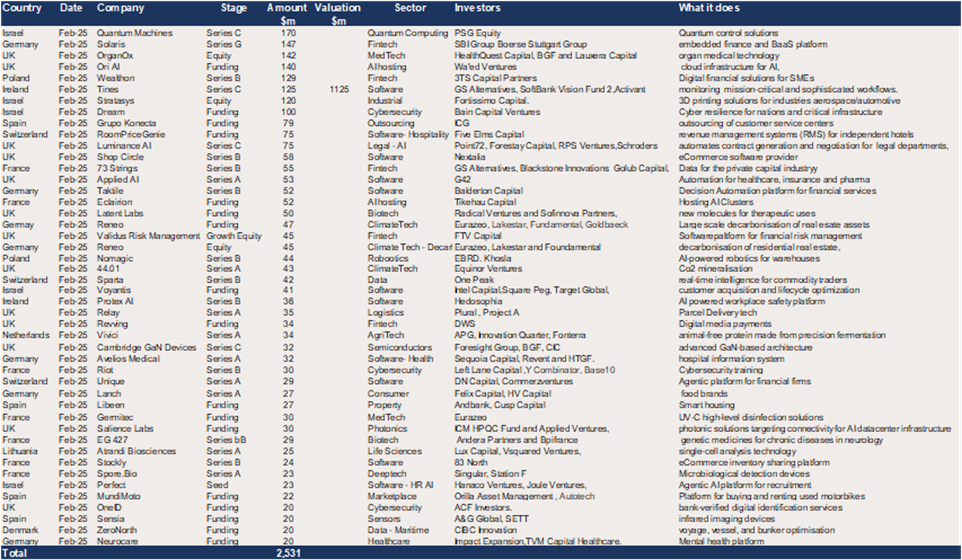Click the 2,531 total amount cell
This screenshot has width=962, height=560.
[288, 553]
